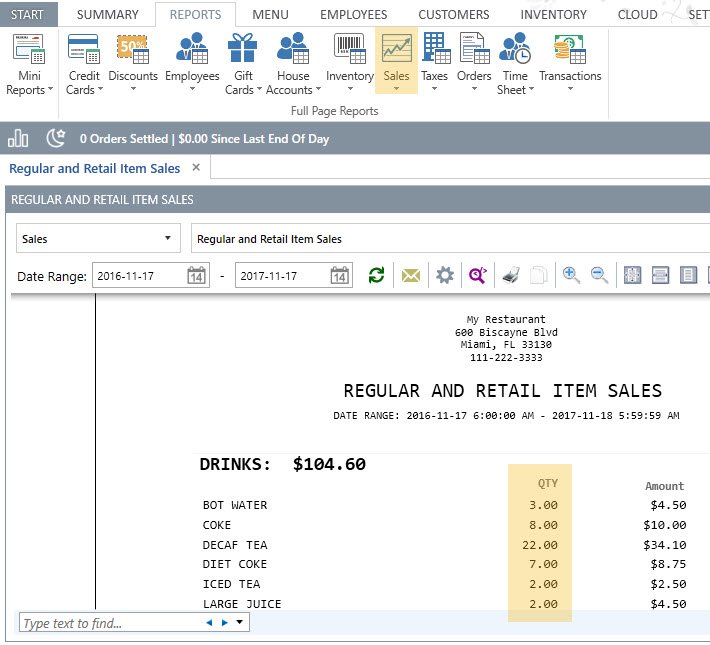Image resolution: width=710 pixels, height=645 pixels.
Task: Zoom in on the report
Action: (571, 276)
